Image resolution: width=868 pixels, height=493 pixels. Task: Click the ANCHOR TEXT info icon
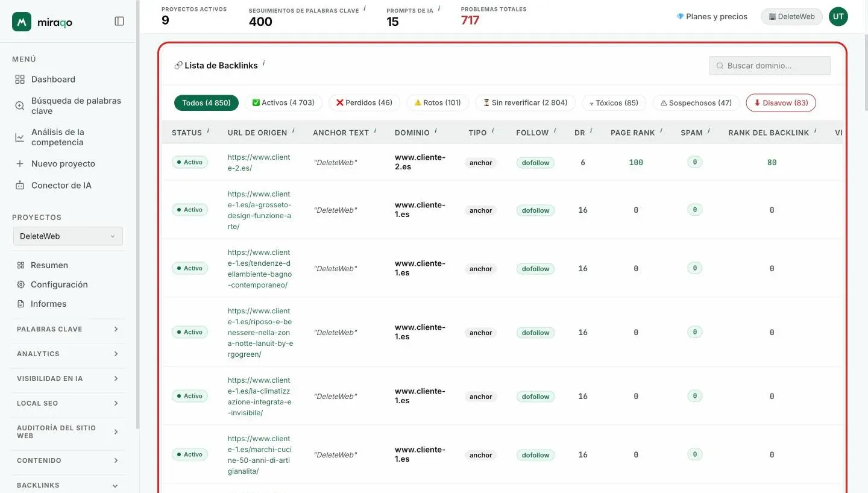coord(376,131)
